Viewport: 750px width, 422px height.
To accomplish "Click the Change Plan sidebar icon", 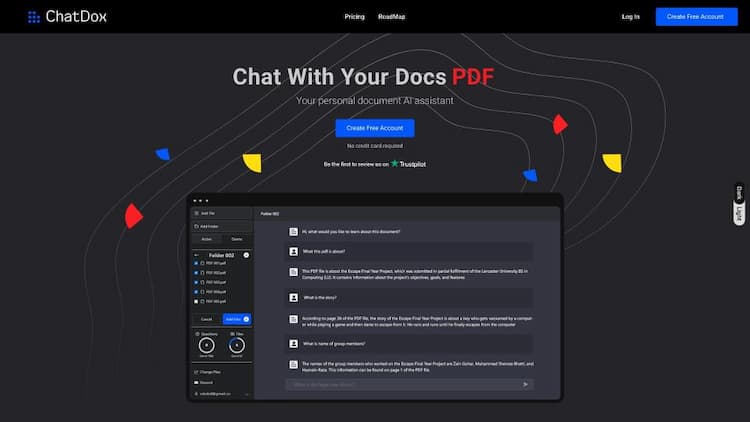I will [x=196, y=372].
